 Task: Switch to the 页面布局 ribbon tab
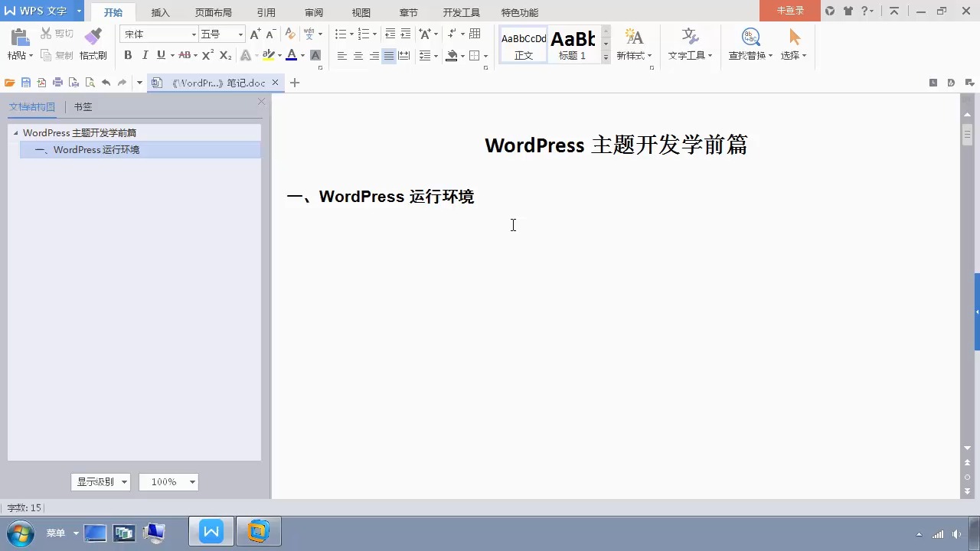[214, 12]
